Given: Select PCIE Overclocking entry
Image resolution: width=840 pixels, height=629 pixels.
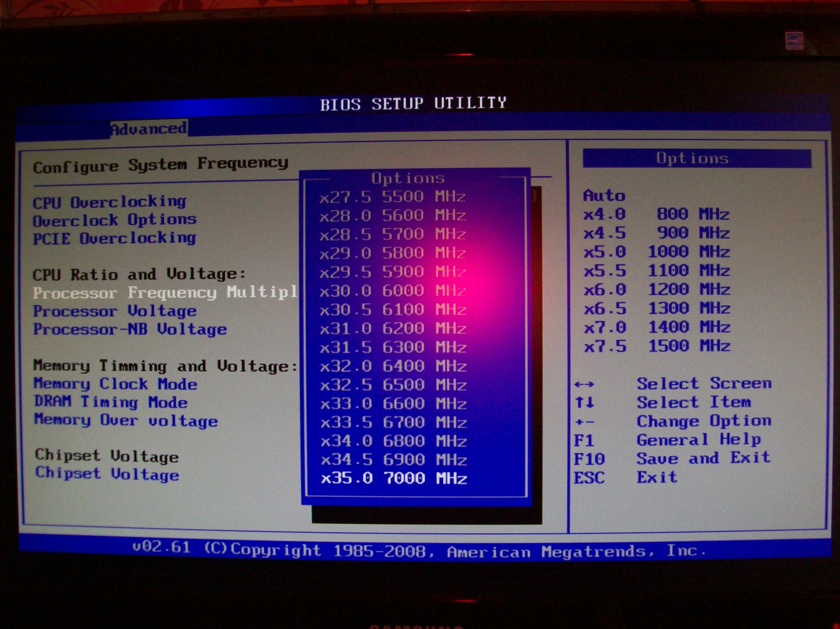Looking at the screenshot, I should [x=114, y=238].
